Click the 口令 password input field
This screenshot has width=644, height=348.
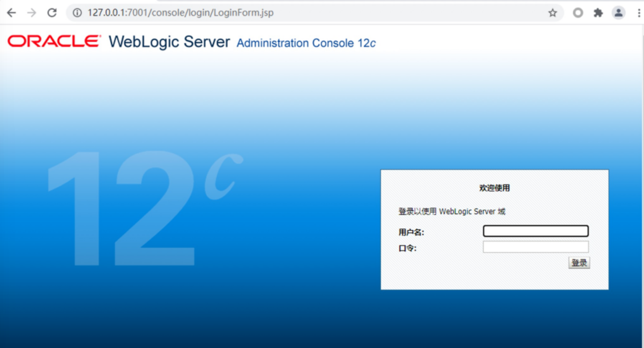click(535, 247)
